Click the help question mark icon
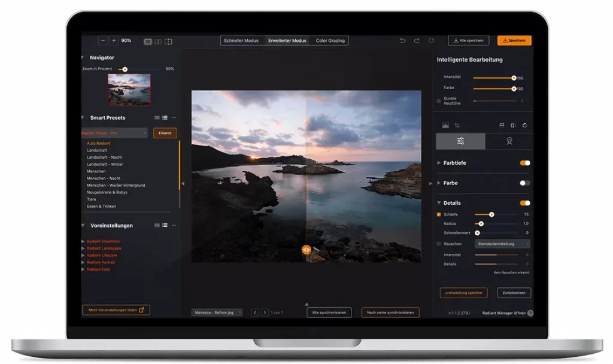613x364 pixels. click(x=530, y=313)
